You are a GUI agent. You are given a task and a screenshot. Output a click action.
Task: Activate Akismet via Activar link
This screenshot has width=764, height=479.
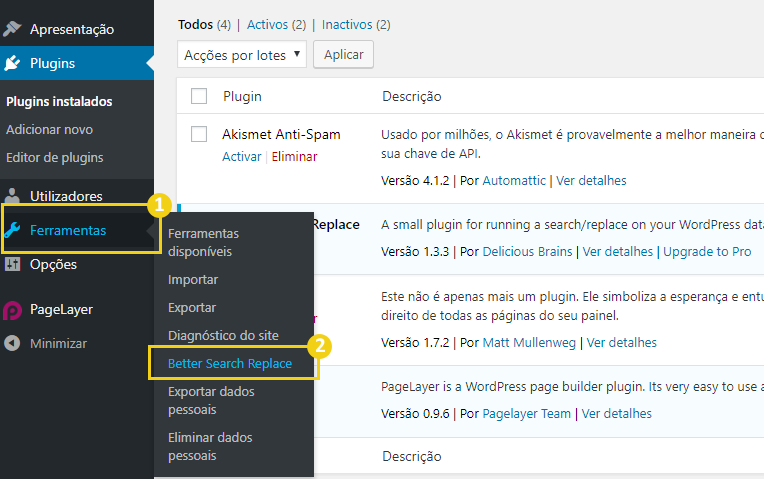tap(242, 156)
